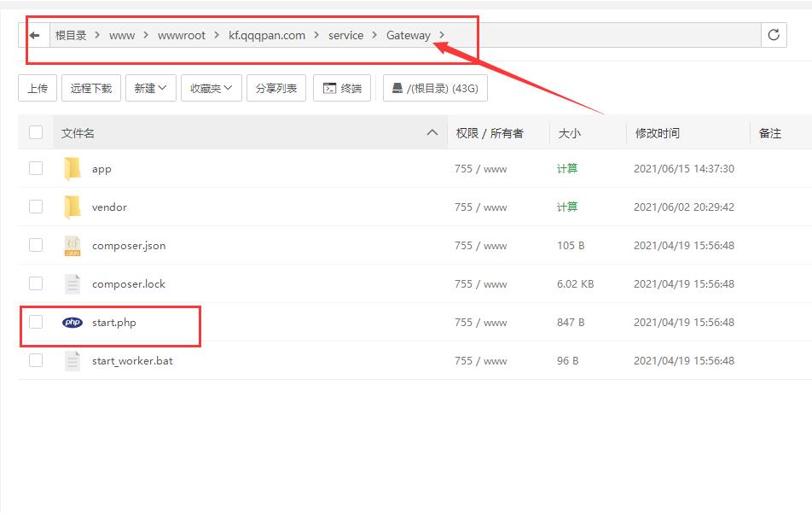Image resolution: width=812 pixels, height=513 pixels.
Task: Go to kf.qqqpan.com breadcrumb segment
Action: (266, 35)
